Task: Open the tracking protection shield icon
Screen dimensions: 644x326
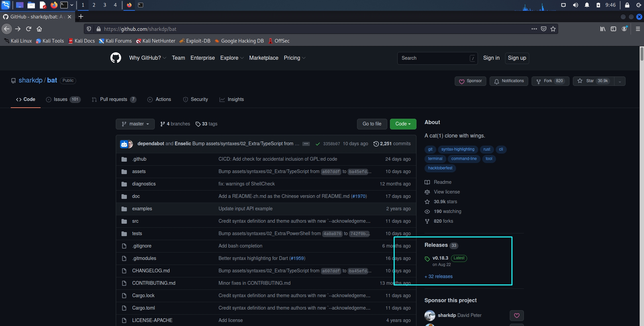Action: point(89,29)
